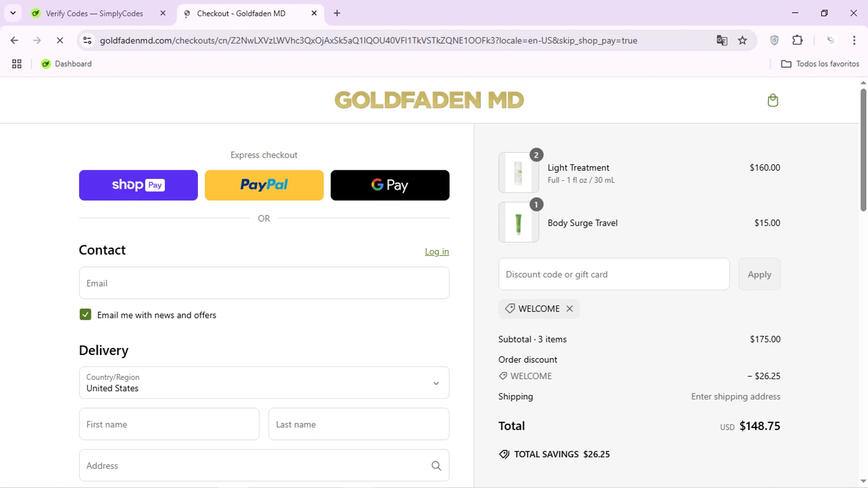The height and width of the screenshot is (488, 868).
Task: Click the $148.75 total amount
Action: pos(760,426)
